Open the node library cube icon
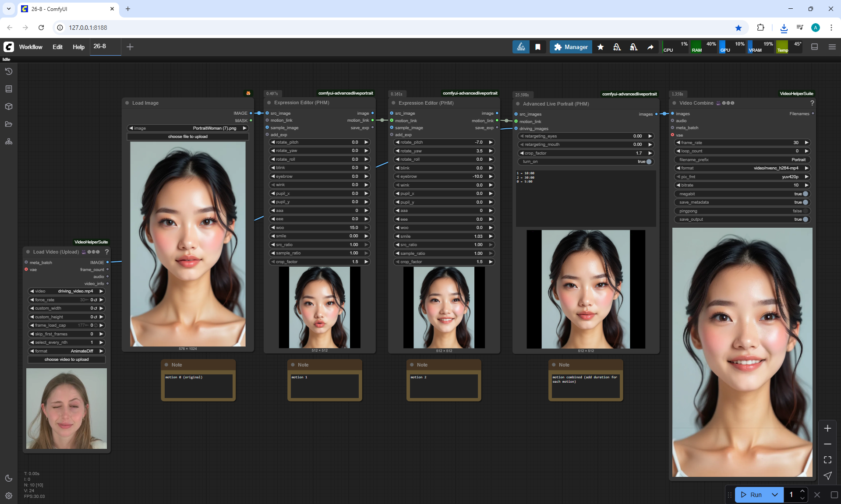Screen dimensions: 841x504 pos(9,106)
